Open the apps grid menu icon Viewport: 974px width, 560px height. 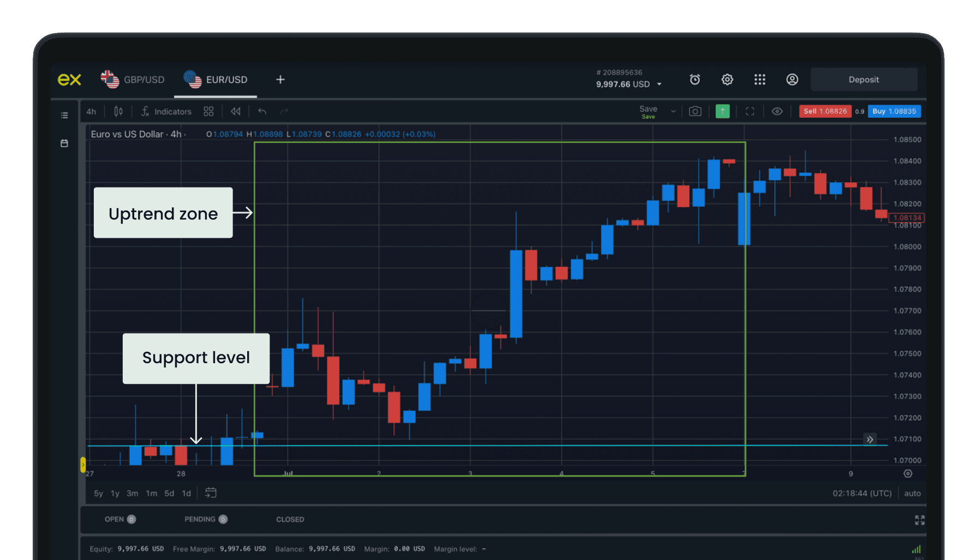760,80
